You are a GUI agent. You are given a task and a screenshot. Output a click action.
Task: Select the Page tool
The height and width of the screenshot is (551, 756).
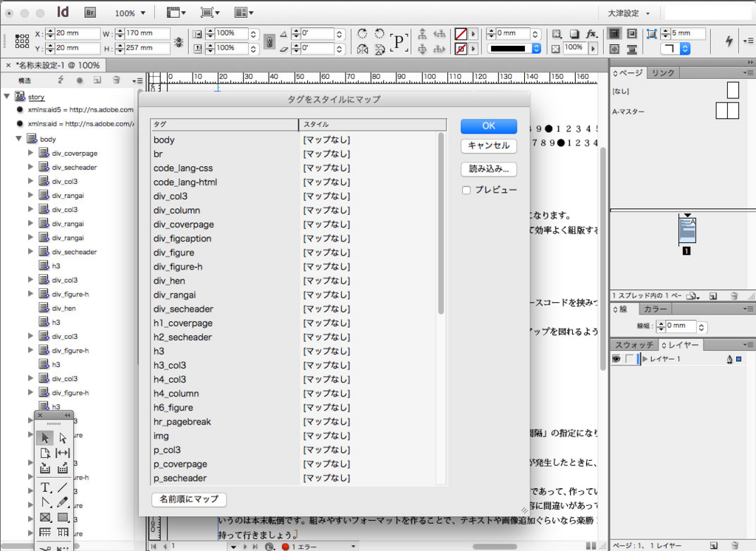(x=45, y=453)
